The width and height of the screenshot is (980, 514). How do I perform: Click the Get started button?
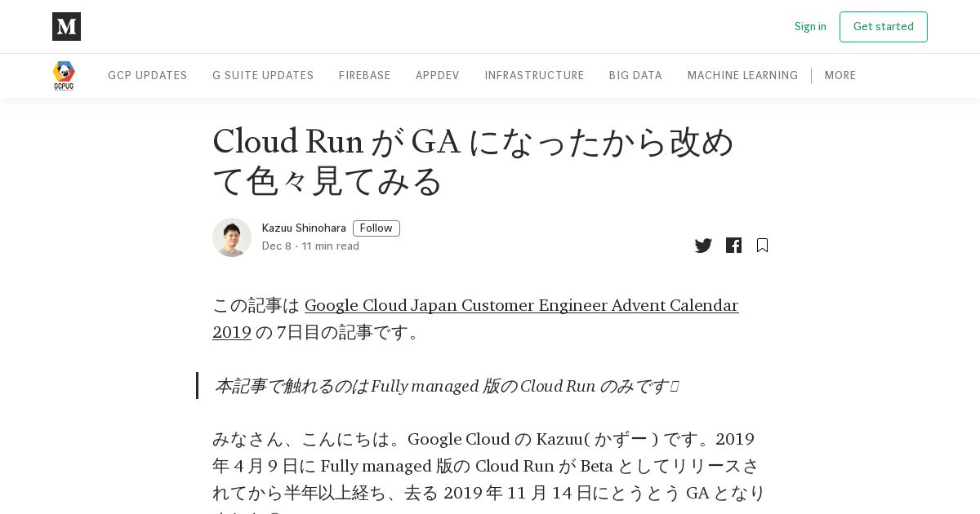pos(884,27)
